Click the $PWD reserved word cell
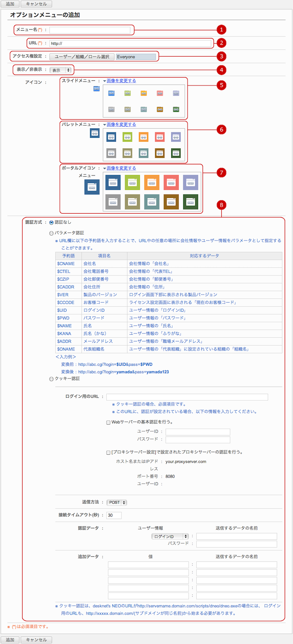 coord(69,318)
